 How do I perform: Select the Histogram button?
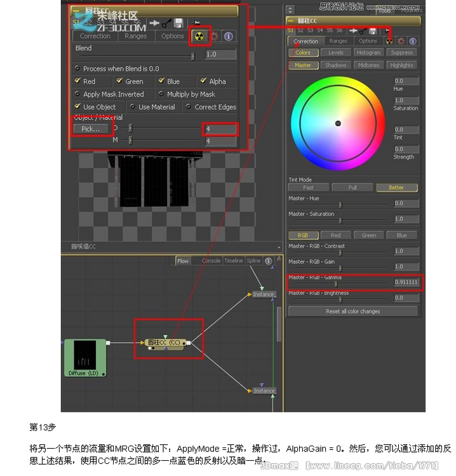pyautogui.click(x=368, y=53)
